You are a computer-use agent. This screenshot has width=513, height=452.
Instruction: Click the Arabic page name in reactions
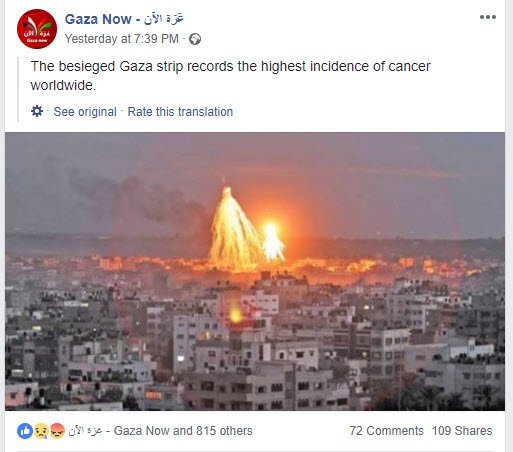(x=85, y=431)
